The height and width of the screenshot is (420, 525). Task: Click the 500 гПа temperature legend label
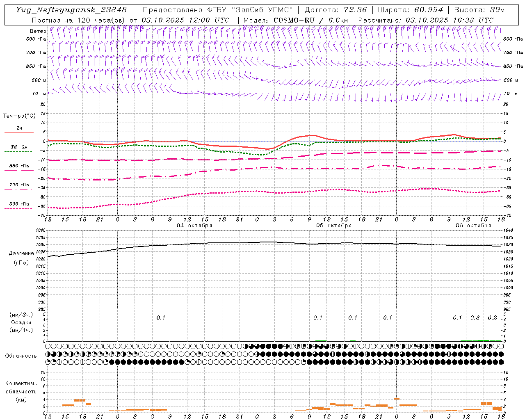19,204
